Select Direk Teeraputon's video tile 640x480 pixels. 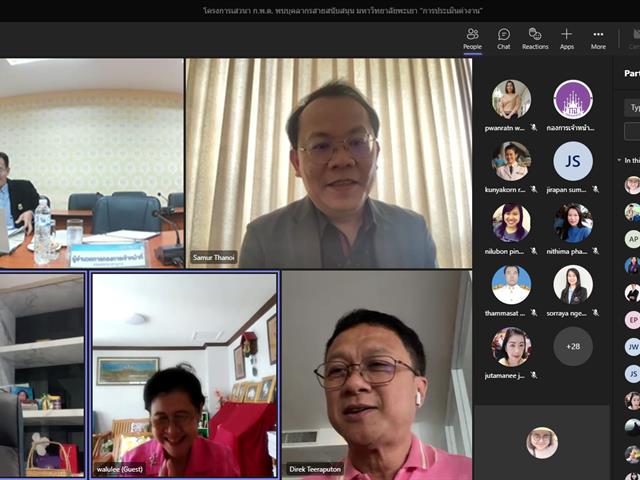(x=377, y=375)
